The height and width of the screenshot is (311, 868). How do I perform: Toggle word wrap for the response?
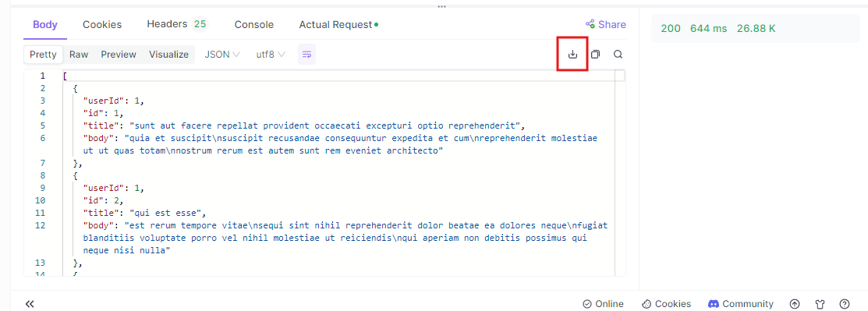pos(306,55)
